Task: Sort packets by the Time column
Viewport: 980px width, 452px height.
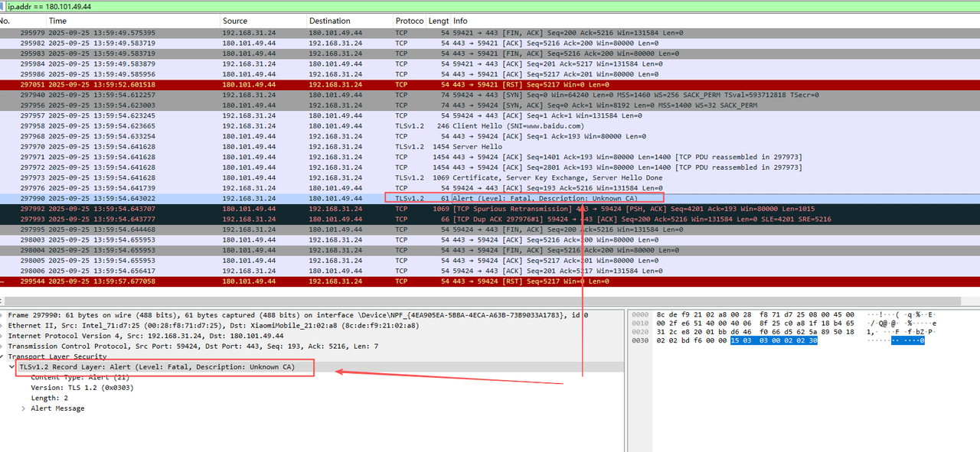Action: [x=57, y=21]
